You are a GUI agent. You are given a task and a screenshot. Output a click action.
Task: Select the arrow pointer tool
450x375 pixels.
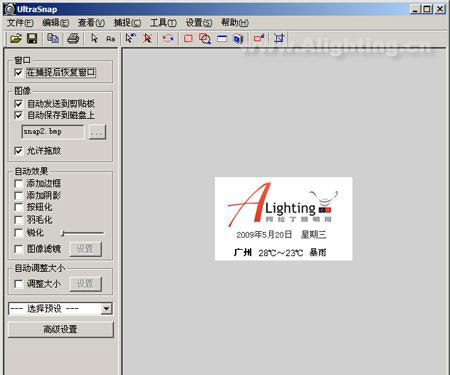pyautogui.click(x=94, y=39)
